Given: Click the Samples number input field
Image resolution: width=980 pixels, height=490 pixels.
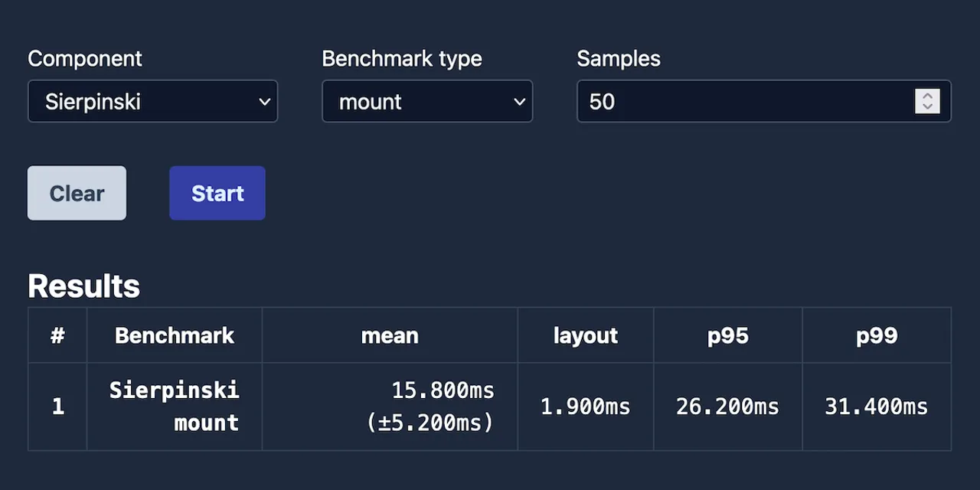Looking at the screenshot, I should (743, 102).
